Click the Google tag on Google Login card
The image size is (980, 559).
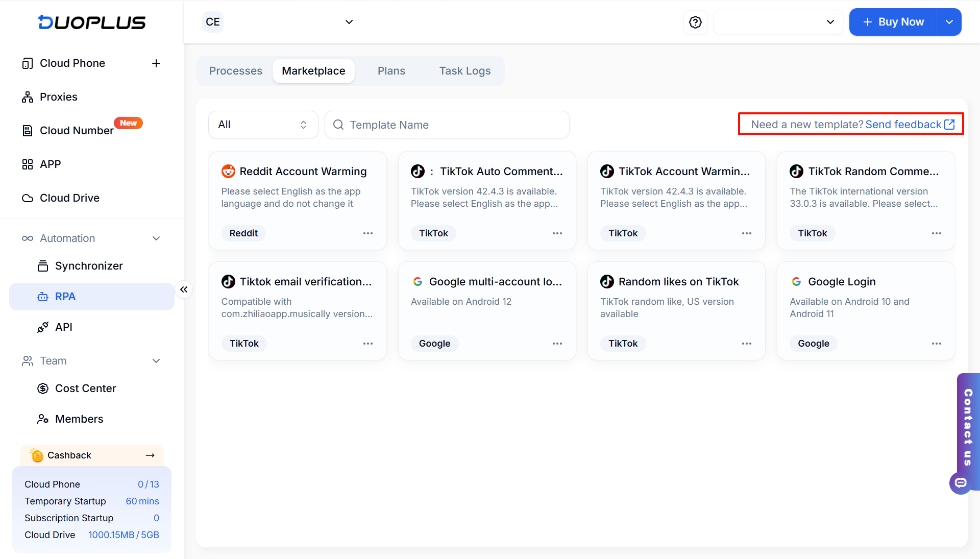(x=814, y=344)
